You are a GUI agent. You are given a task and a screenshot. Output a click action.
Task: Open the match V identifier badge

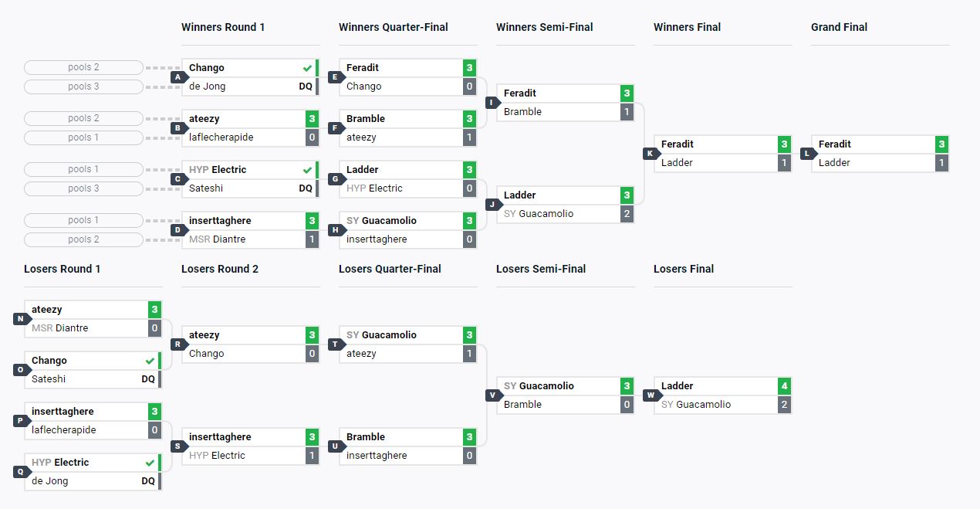coord(493,395)
